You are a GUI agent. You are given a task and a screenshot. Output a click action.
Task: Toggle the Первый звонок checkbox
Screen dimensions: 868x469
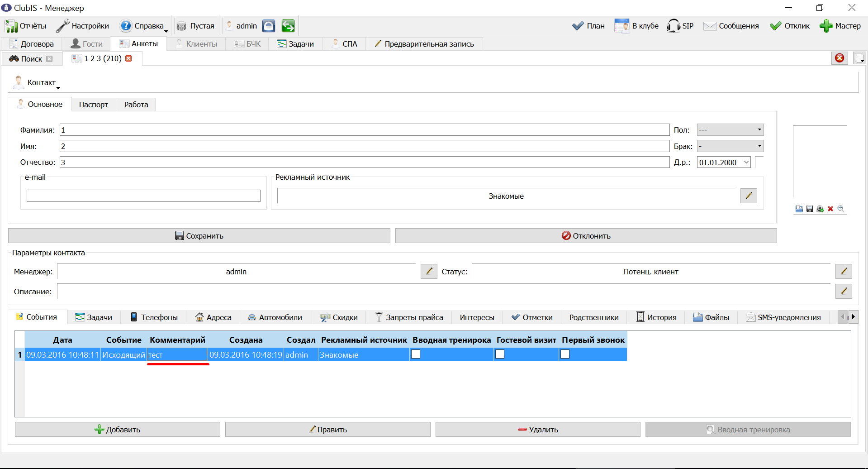click(565, 354)
